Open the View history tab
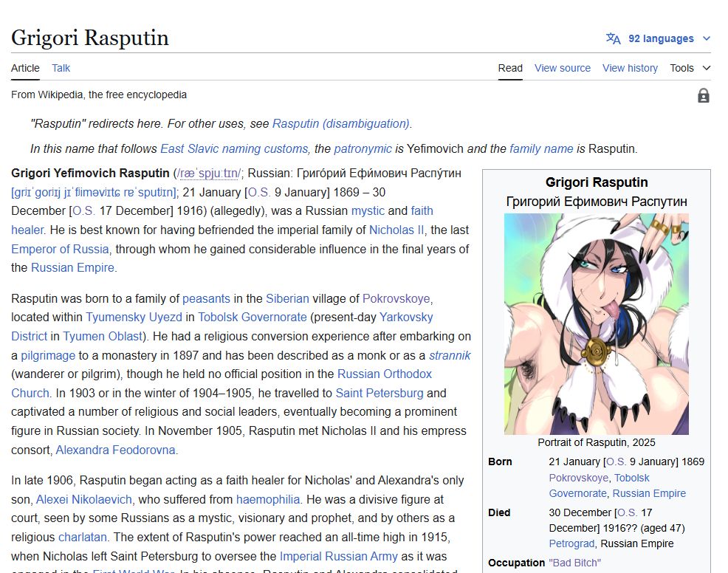This screenshot has width=728, height=573. point(630,68)
